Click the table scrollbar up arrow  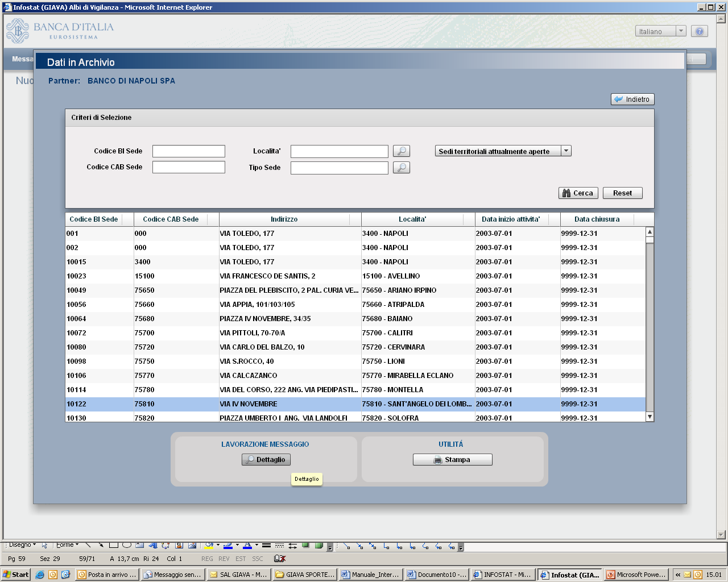click(x=650, y=231)
